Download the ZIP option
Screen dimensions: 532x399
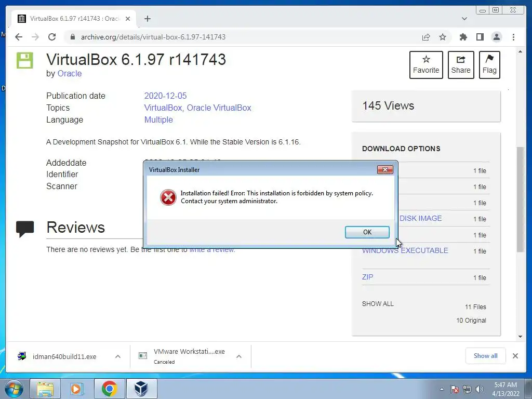click(367, 277)
